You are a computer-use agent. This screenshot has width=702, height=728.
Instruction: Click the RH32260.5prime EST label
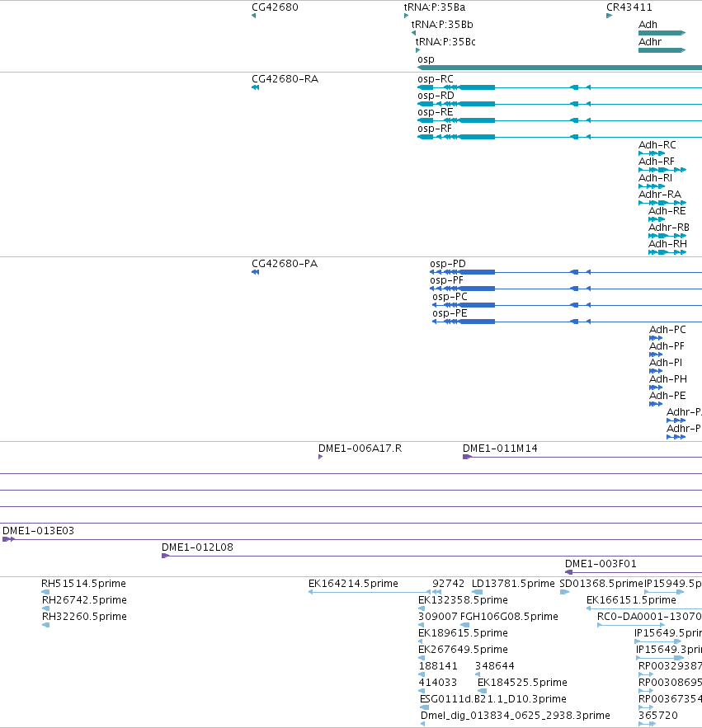click(85, 617)
